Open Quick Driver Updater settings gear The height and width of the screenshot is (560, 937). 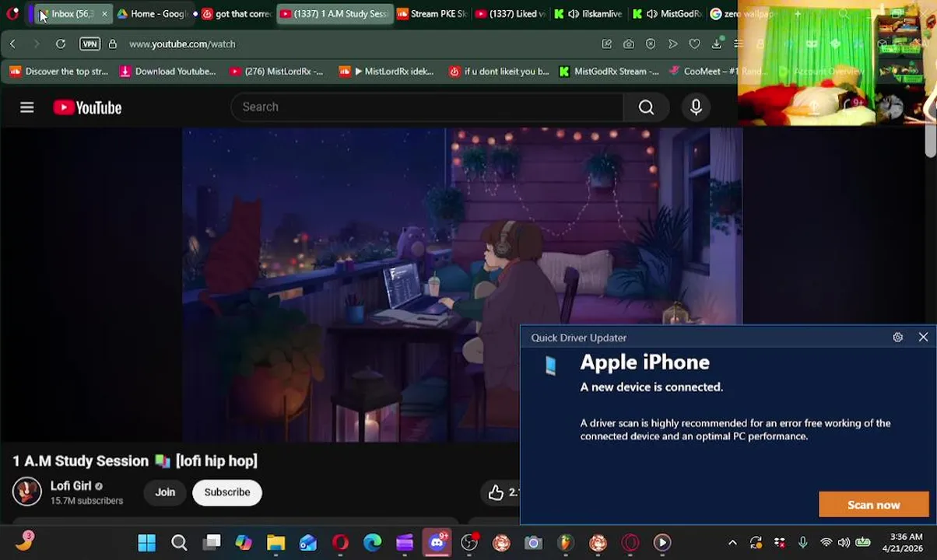click(897, 338)
